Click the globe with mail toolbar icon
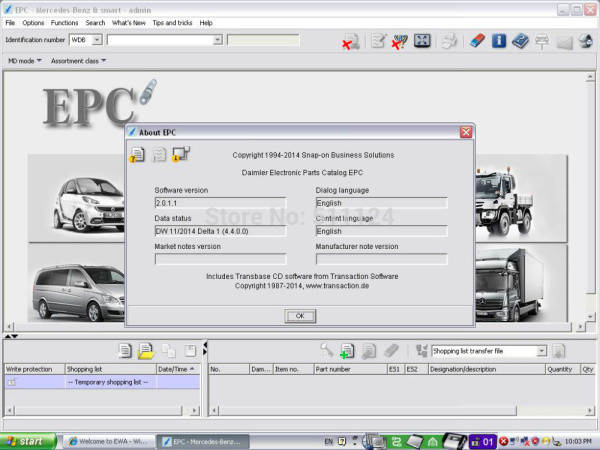Screen dimensions: 600x450 click(586, 41)
